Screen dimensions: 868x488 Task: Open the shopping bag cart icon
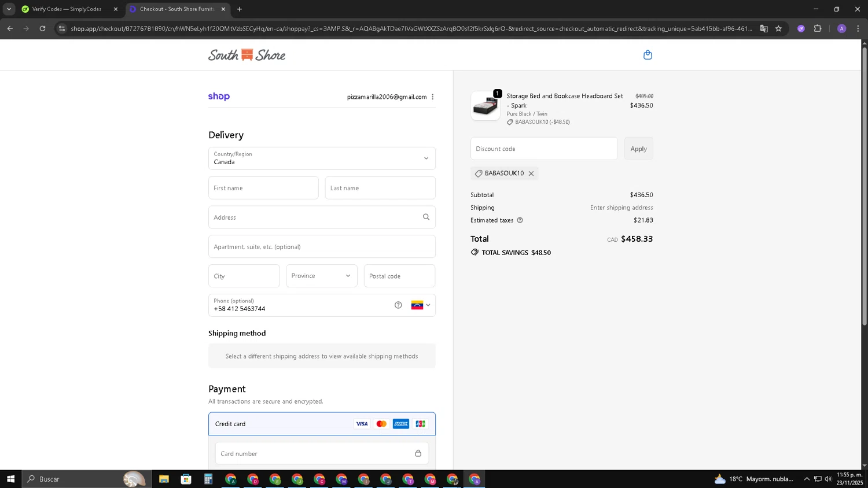[x=648, y=55]
